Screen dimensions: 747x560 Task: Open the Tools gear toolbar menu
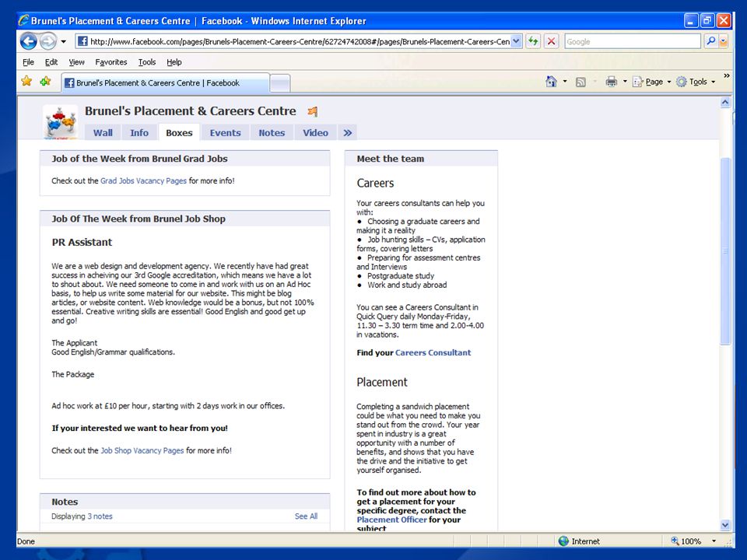[x=696, y=82]
